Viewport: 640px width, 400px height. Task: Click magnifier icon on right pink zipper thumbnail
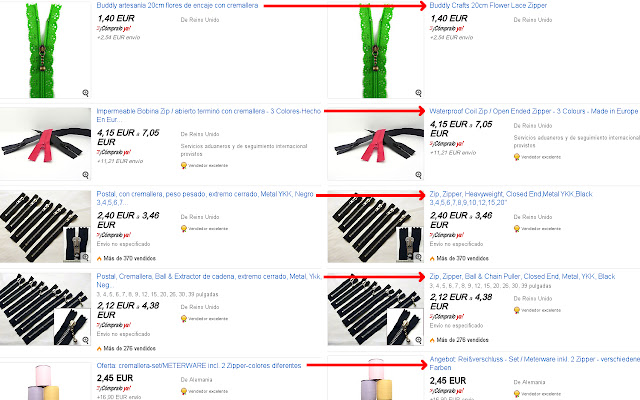tap(418, 175)
